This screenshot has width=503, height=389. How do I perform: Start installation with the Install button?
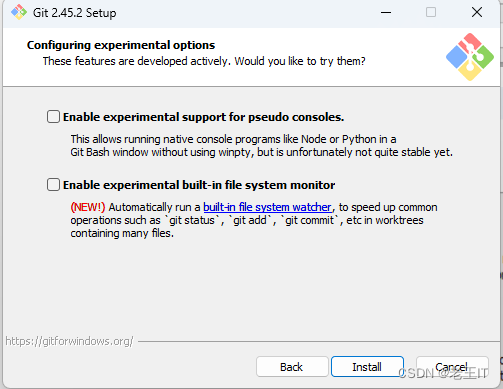point(367,367)
